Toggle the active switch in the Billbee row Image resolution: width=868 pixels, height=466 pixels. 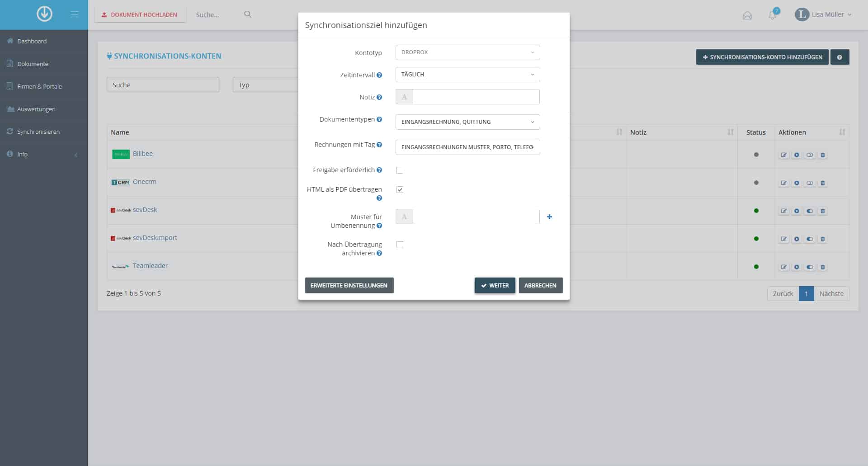pyautogui.click(x=810, y=155)
